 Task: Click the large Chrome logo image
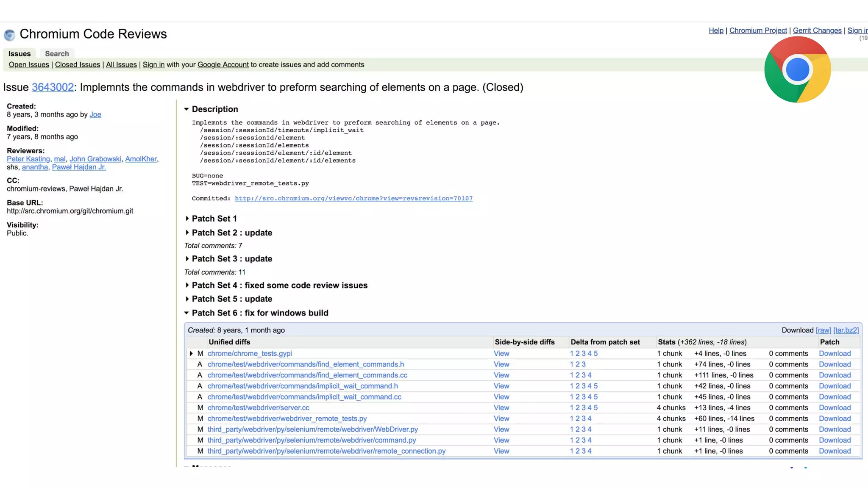click(x=797, y=69)
